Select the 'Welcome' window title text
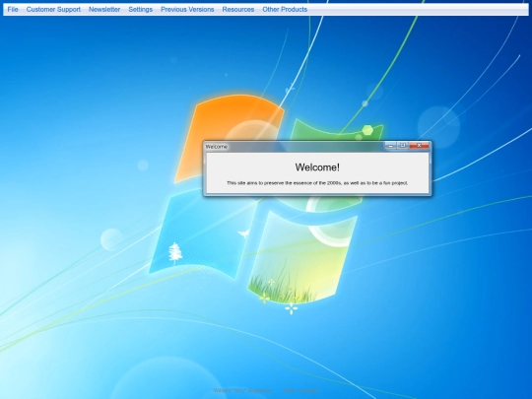This screenshot has height=399, width=532. coord(217,147)
